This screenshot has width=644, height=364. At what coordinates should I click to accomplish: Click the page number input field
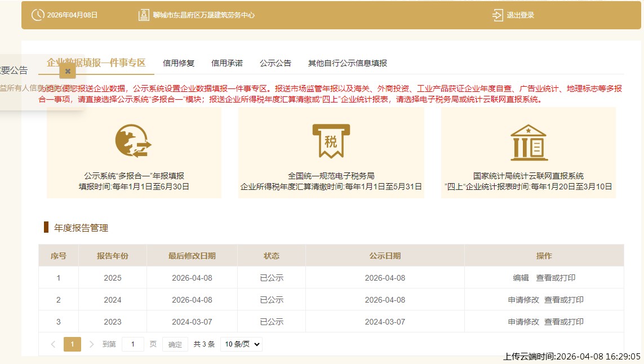click(133, 344)
